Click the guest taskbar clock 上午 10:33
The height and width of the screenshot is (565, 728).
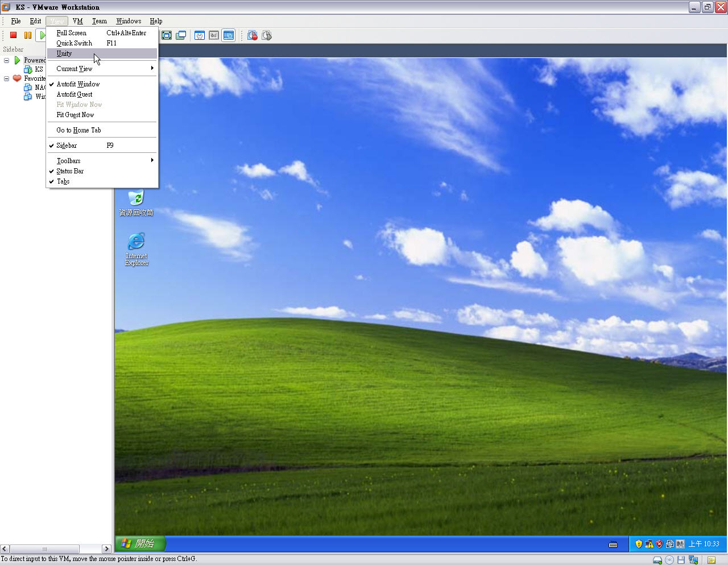704,544
